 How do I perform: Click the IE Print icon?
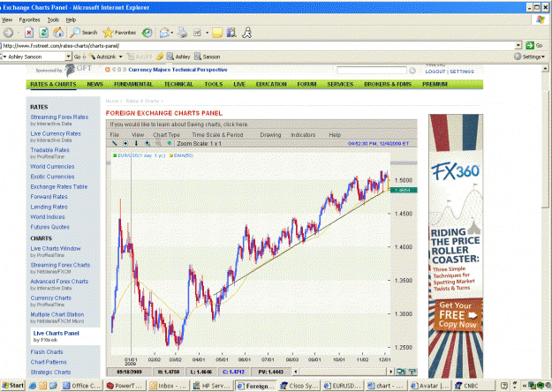tap(182, 33)
